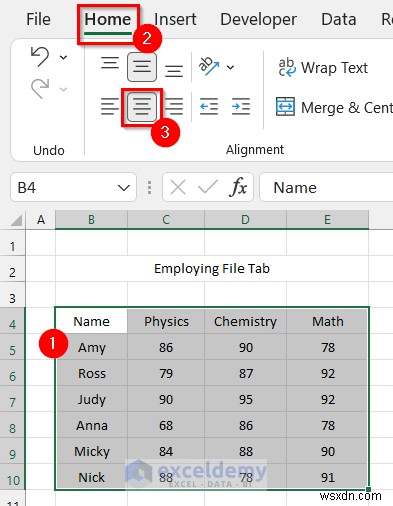Click the formula bar resize dots handle
393x506 pixels.
(x=149, y=188)
